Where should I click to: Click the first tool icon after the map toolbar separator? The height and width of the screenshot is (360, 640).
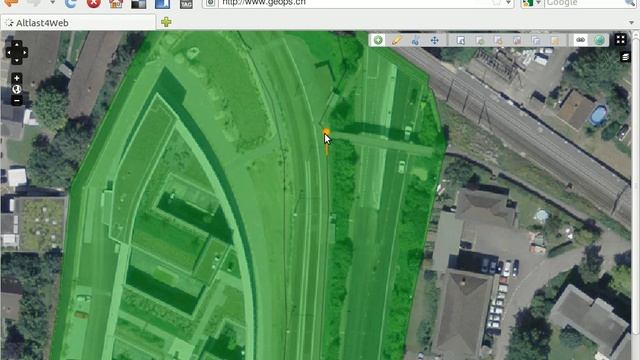(460, 40)
